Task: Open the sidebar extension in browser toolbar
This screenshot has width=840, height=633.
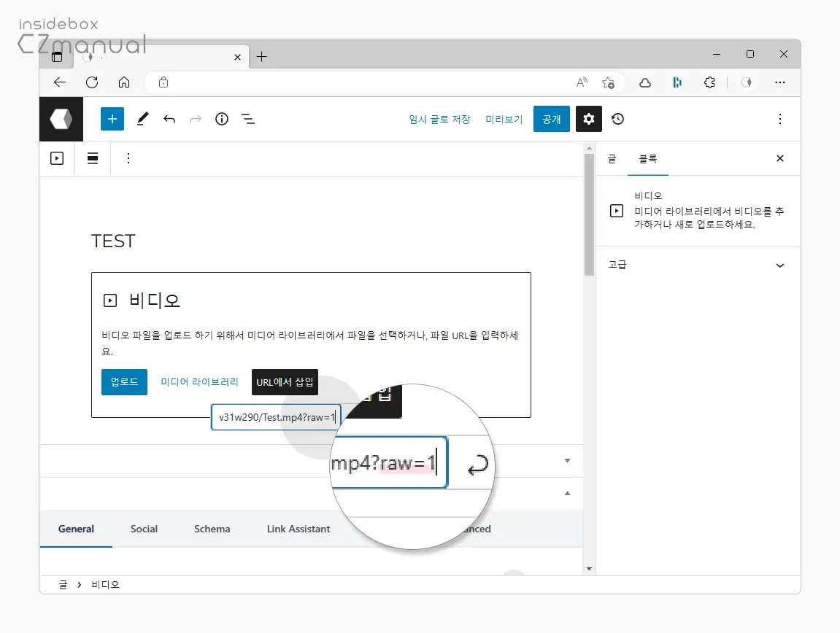Action: pos(677,82)
